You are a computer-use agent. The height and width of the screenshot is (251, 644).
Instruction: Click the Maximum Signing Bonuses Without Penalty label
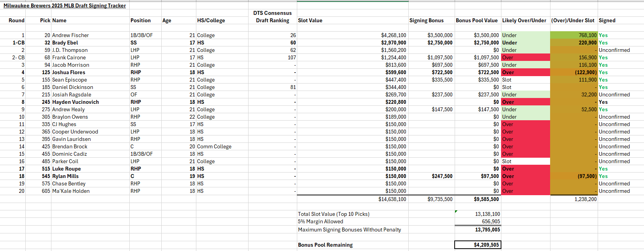(x=349, y=230)
